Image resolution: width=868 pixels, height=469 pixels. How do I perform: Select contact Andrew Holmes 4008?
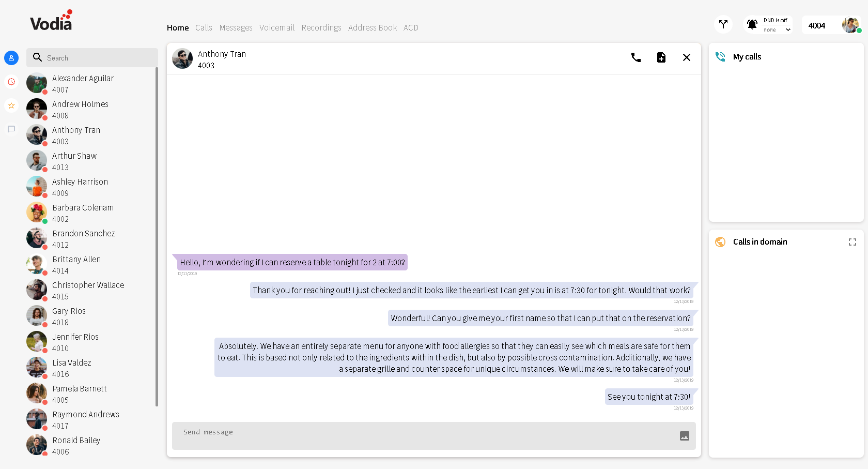click(x=91, y=110)
